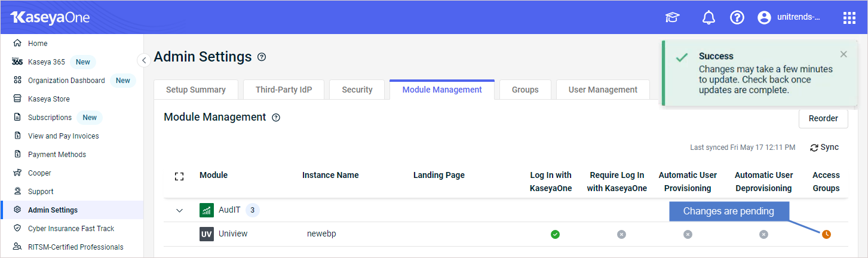
Task: Open RITSM-Certified Professionals link
Action: (x=76, y=247)
